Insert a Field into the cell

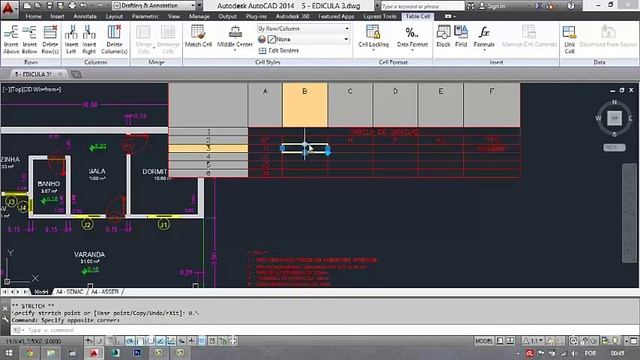point(461,36)
